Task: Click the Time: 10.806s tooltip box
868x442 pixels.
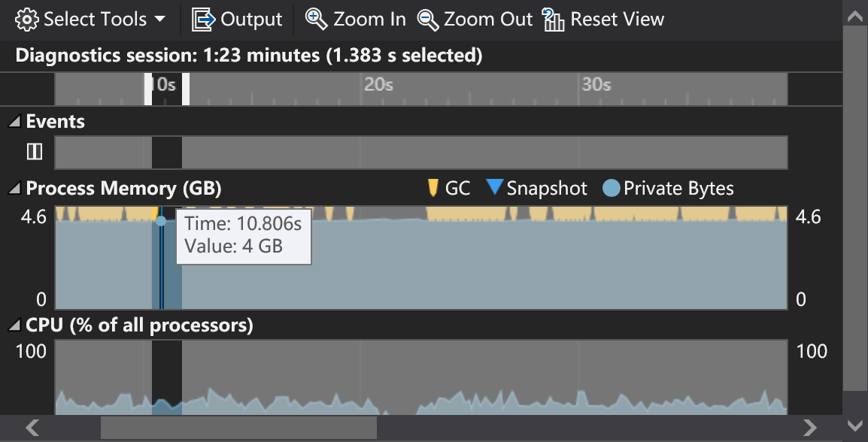Action: (243, 237)
